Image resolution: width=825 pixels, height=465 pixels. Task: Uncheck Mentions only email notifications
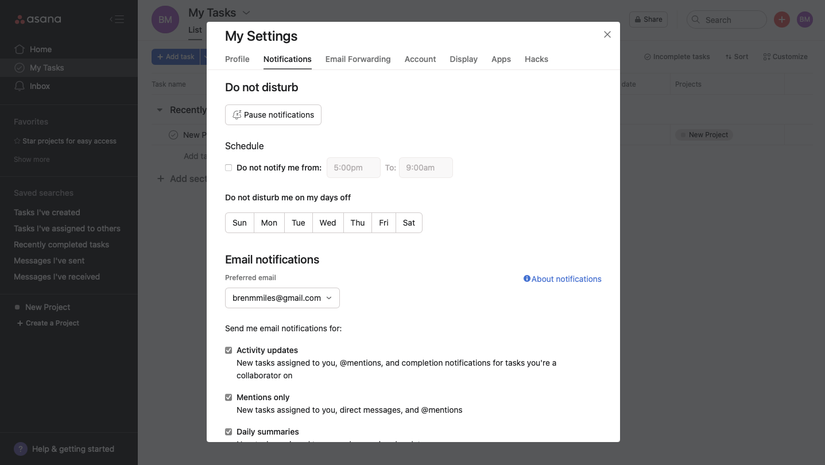click(x=229, y=398)
